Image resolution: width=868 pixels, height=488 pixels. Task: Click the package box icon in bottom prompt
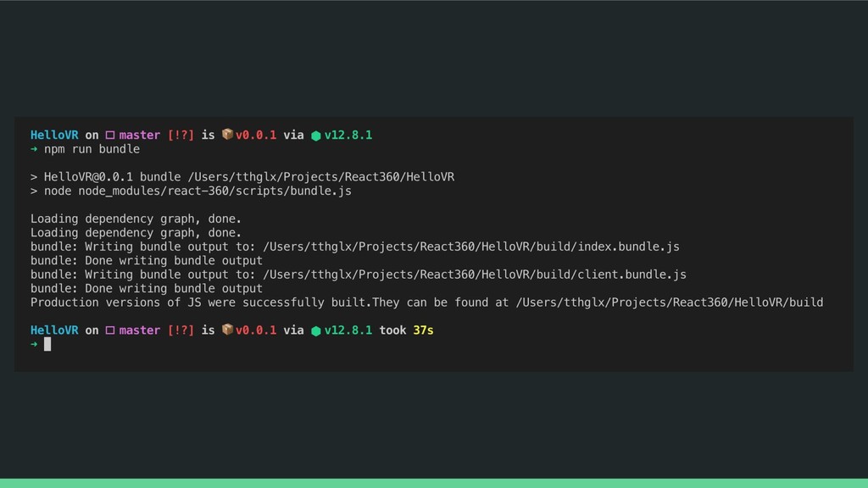[x=227, y=330]
